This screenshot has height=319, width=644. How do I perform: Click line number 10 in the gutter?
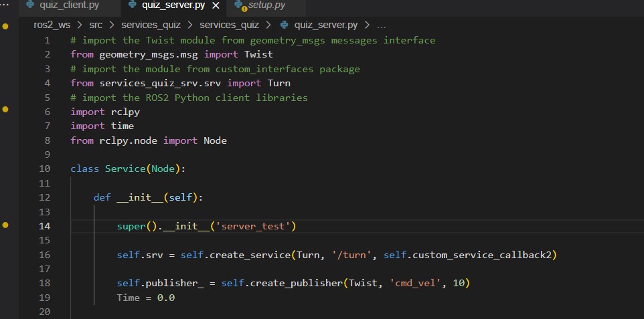(44, 169)
